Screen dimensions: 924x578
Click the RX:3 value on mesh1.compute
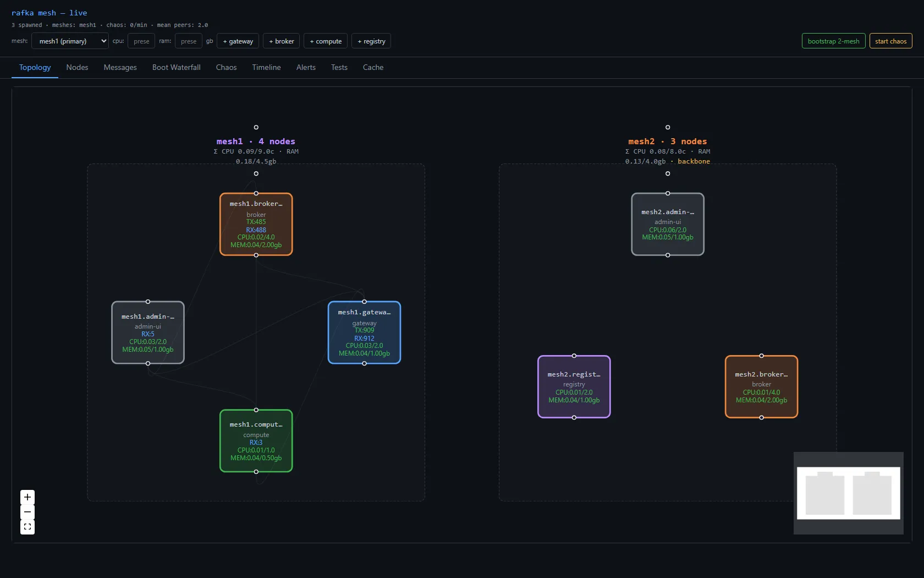(x=256, y=443)
